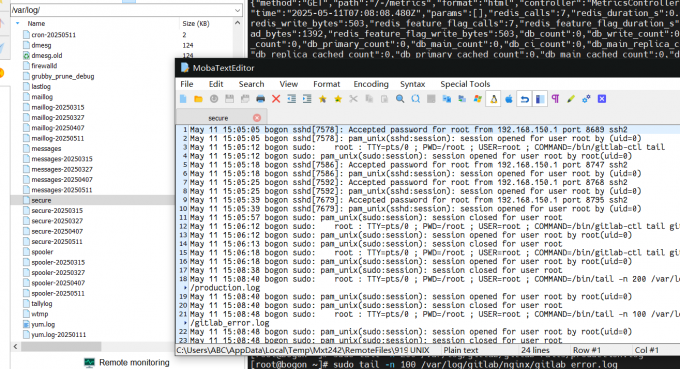Open the Remote monitoring button
The height and width of the screenshot is (369, 680).
(127, 362)
